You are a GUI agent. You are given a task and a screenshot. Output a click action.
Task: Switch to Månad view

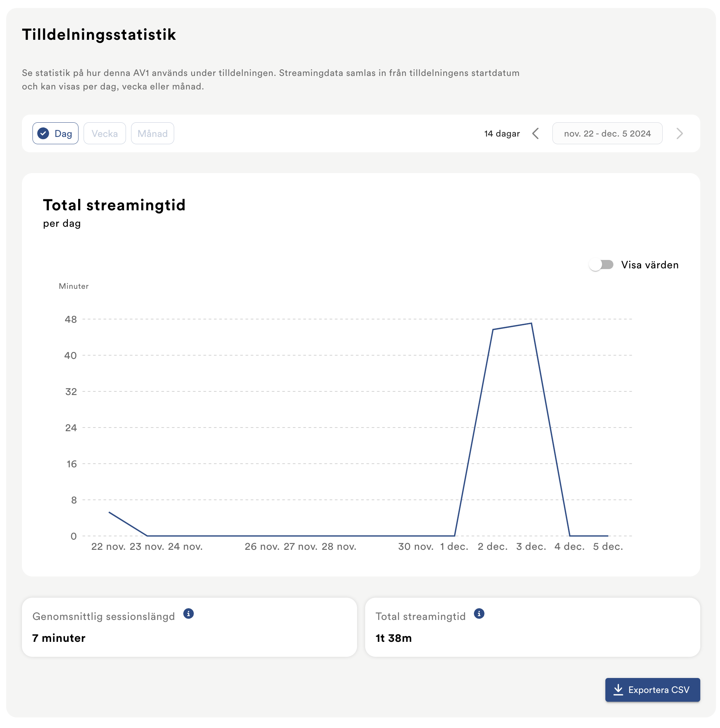pos(153,133)
